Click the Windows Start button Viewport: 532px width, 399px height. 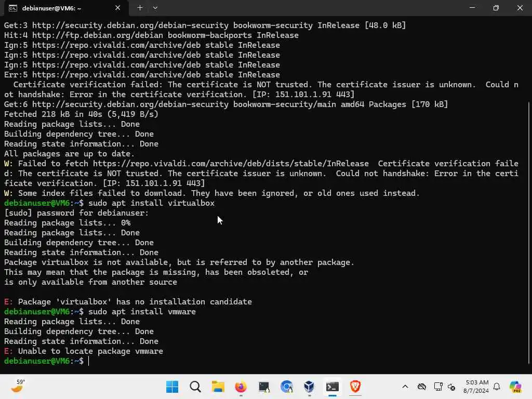(x=172, y=387)
